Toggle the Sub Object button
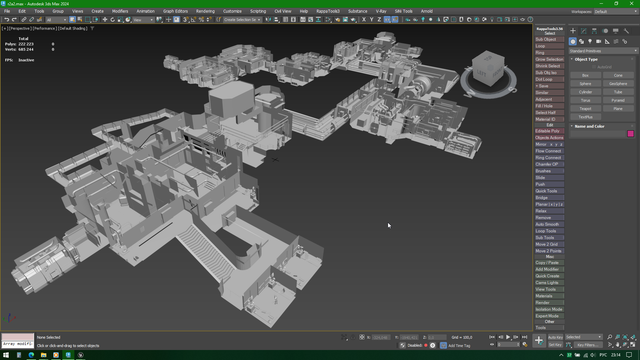 pos(549,39)
